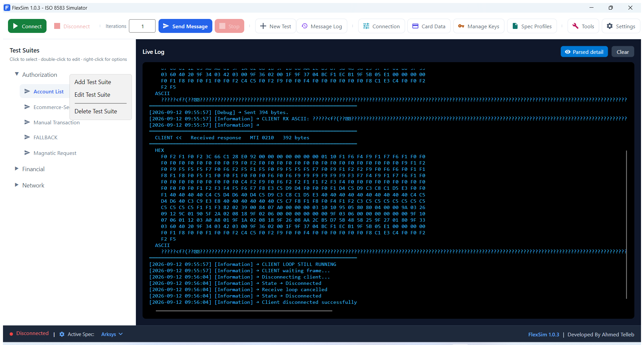644x345 pixels.
Task: Click the 'Live Log' heading
Action: click(x=153, y=52)
